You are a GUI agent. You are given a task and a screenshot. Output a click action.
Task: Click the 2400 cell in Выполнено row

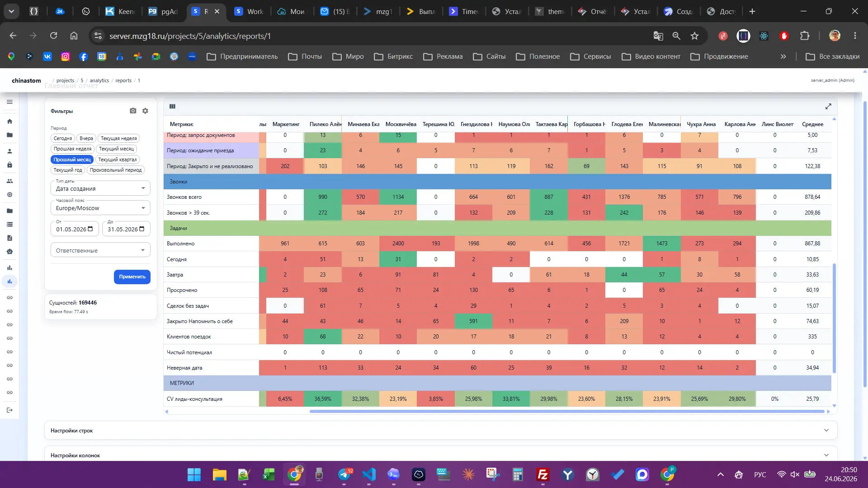click(x=398, y=244)
